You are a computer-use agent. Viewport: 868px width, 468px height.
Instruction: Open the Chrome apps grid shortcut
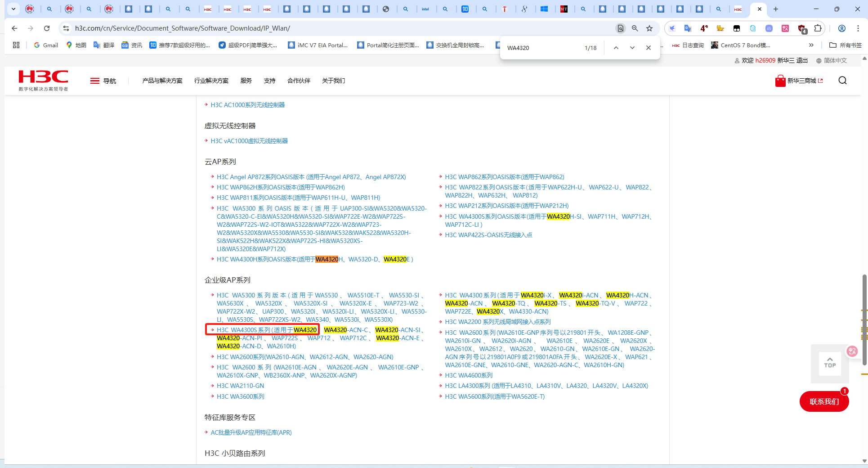click(x=16, y=45)
